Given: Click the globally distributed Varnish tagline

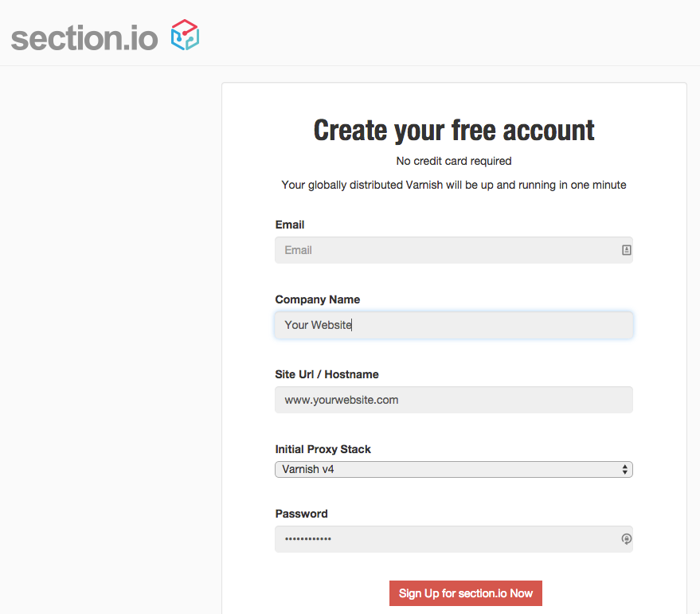Looking at the screenshot, I should click(454, 185).
